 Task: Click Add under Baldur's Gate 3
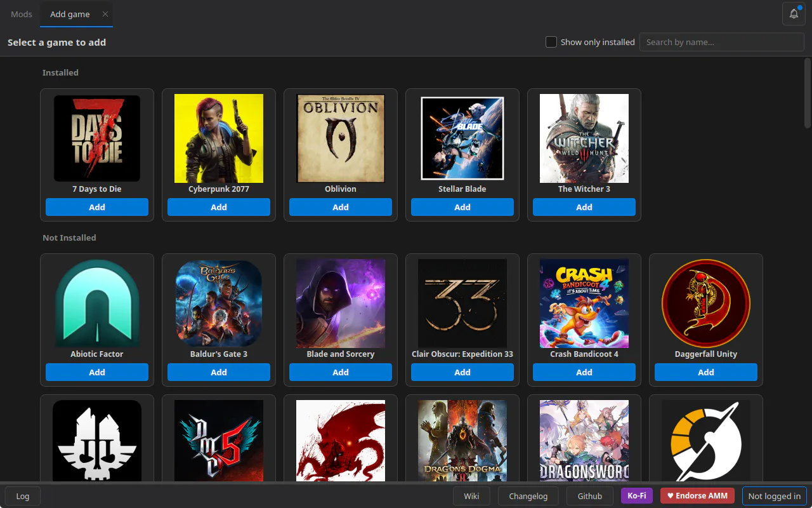[219, 372]
